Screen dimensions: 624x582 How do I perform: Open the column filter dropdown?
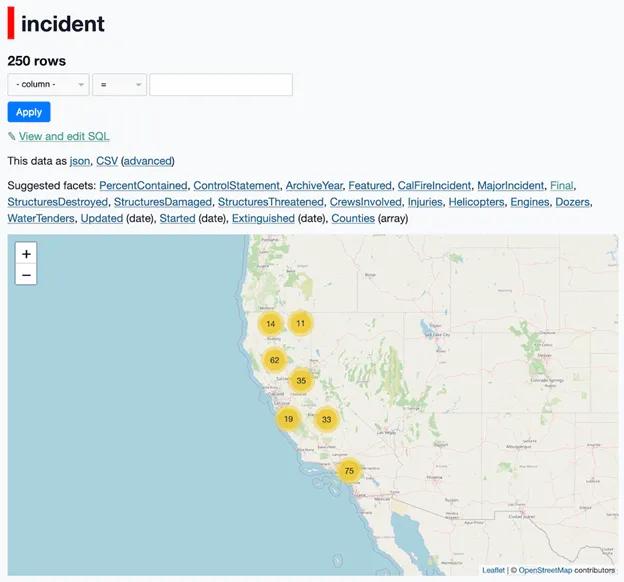(x=48, y=84)
